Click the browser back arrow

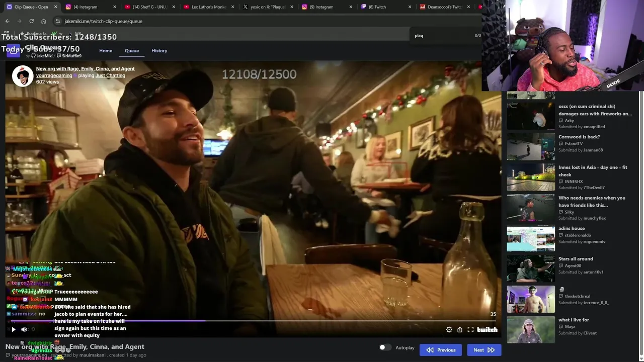[x=7, y=21]
